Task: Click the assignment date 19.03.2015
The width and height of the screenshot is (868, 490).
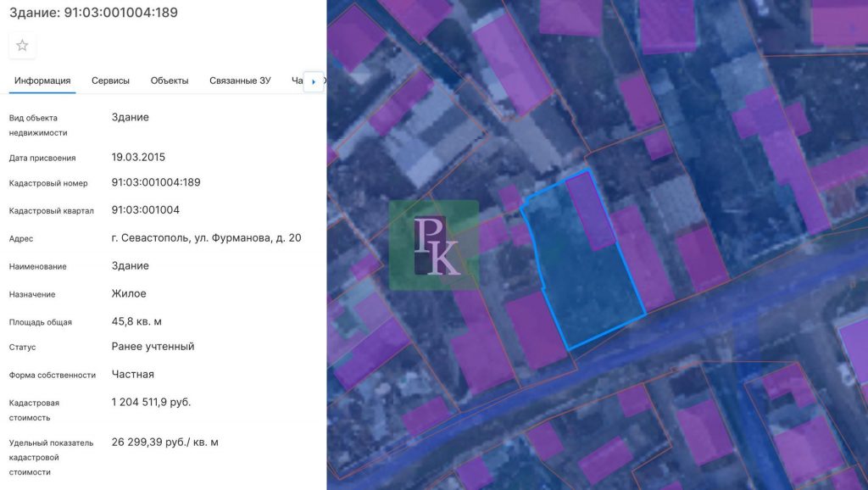Action: click(138, 158)
